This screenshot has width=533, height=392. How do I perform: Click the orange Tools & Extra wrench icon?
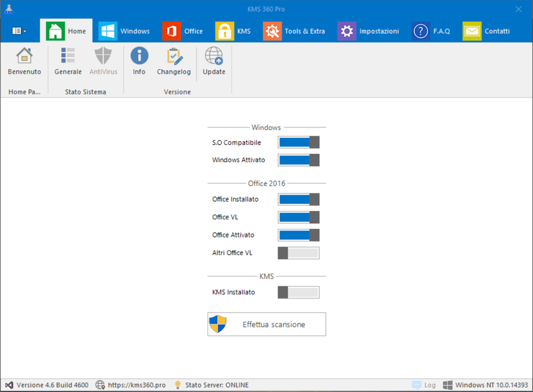coord(272,31)
